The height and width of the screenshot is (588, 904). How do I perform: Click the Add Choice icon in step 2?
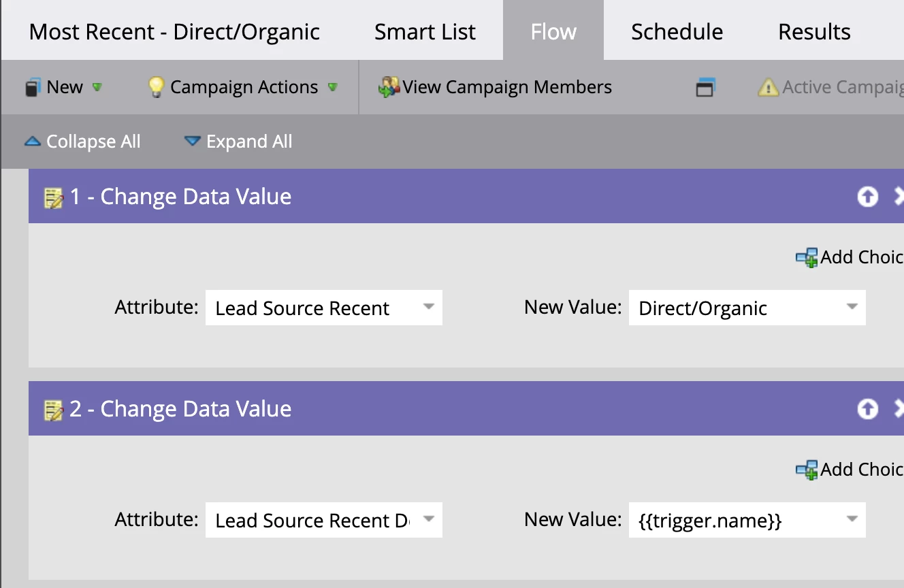click(x=807, y=470)
